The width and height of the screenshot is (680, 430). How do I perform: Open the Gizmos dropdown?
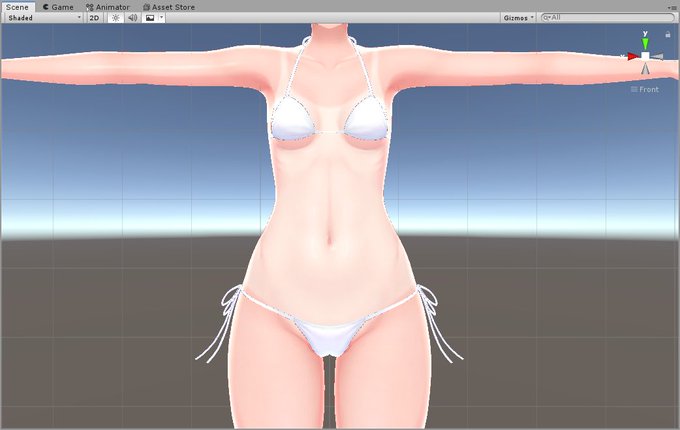[518, 18]
